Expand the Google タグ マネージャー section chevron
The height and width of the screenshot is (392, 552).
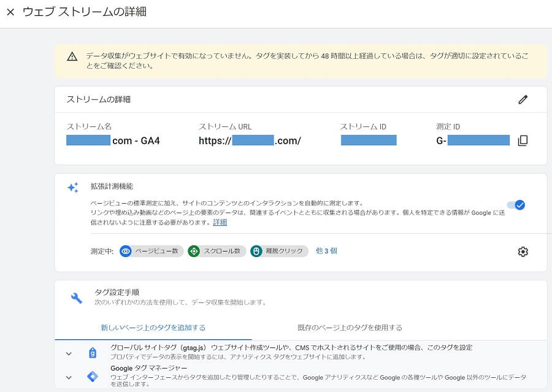click(69, 377)
